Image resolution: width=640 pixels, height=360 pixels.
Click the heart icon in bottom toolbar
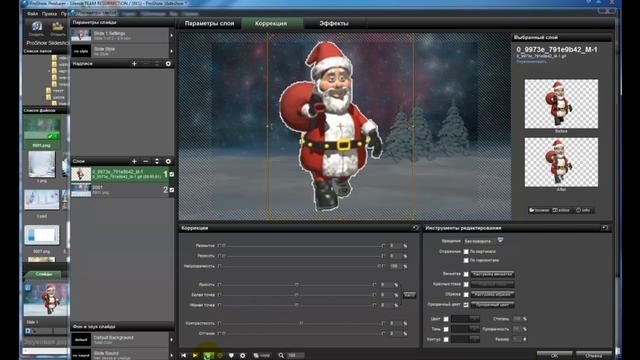point(231,356)
